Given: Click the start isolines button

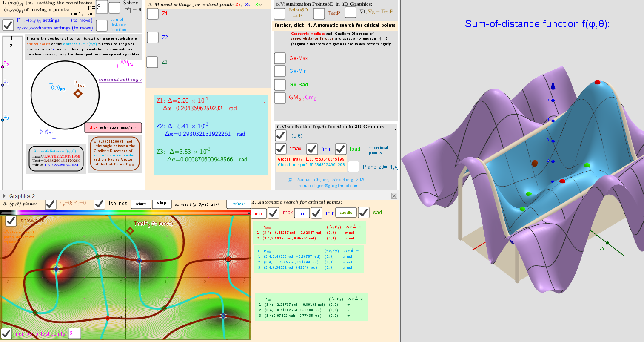Looking at the screenshot, I should click(141, 204).
